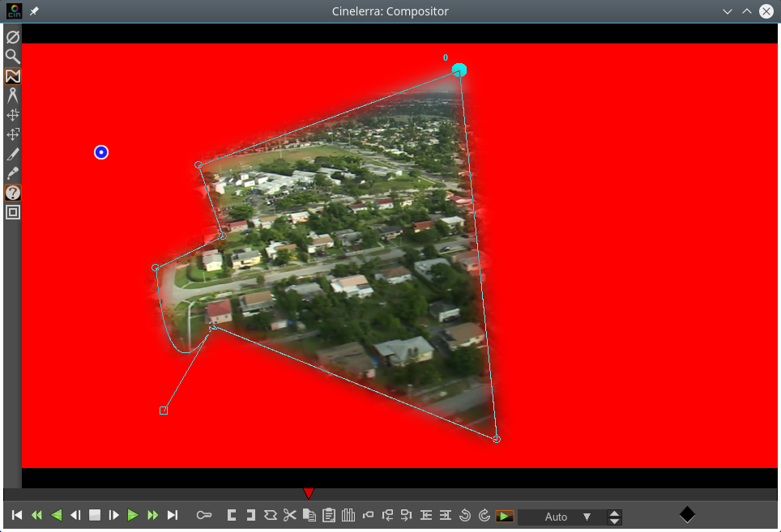Select the Crop knife tool
The width and height of the screenshot is (781, 532).
pyautogui.click(x=12, y=154)
